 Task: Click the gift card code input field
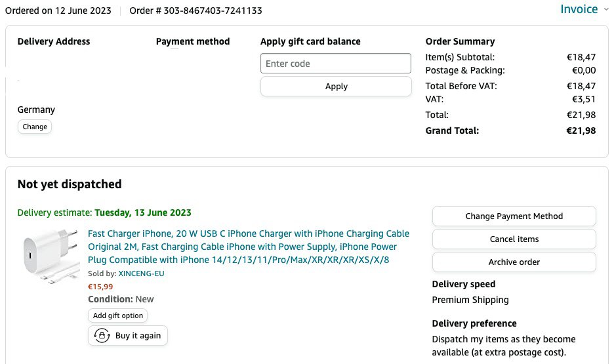point(336,64)
